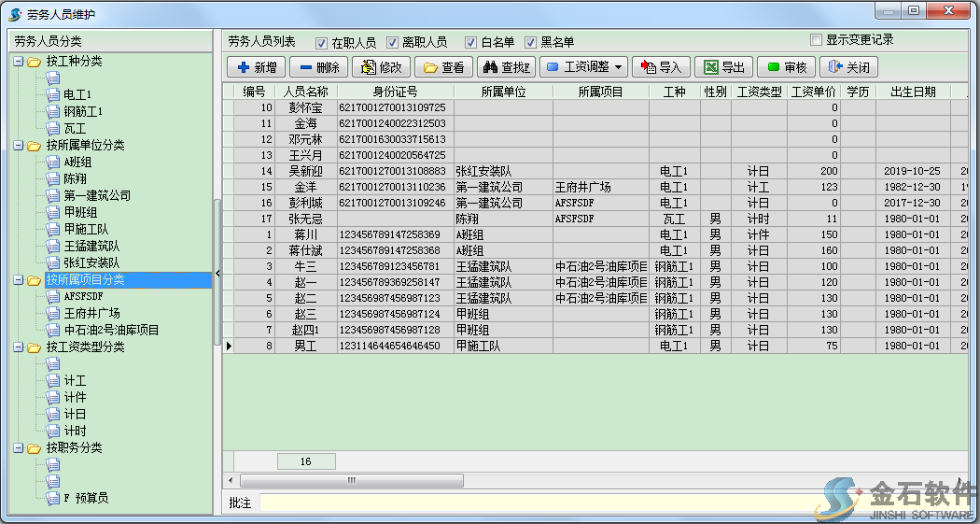Click the 导入 (Import) toolbar button
The height and width of the screenshot is (524, 980).
click(x=661, y=67)
